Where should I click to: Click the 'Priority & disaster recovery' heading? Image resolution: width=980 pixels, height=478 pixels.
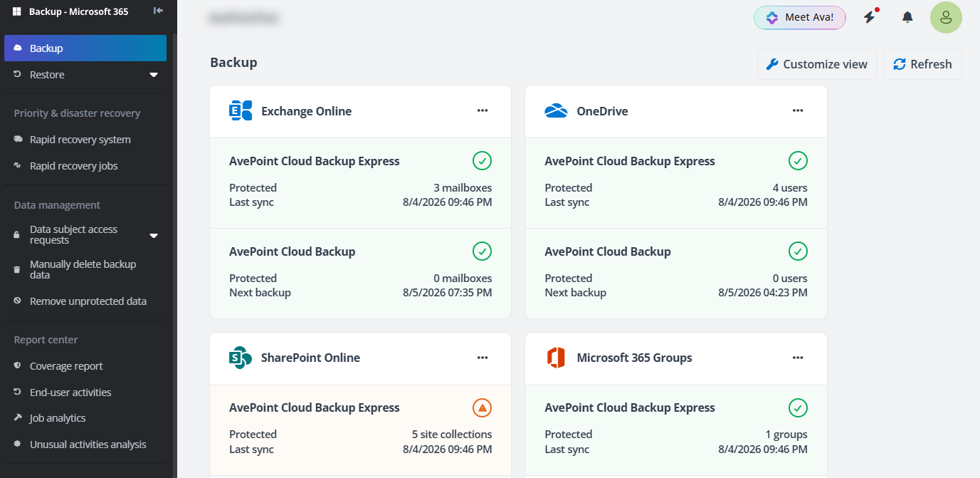77,113
